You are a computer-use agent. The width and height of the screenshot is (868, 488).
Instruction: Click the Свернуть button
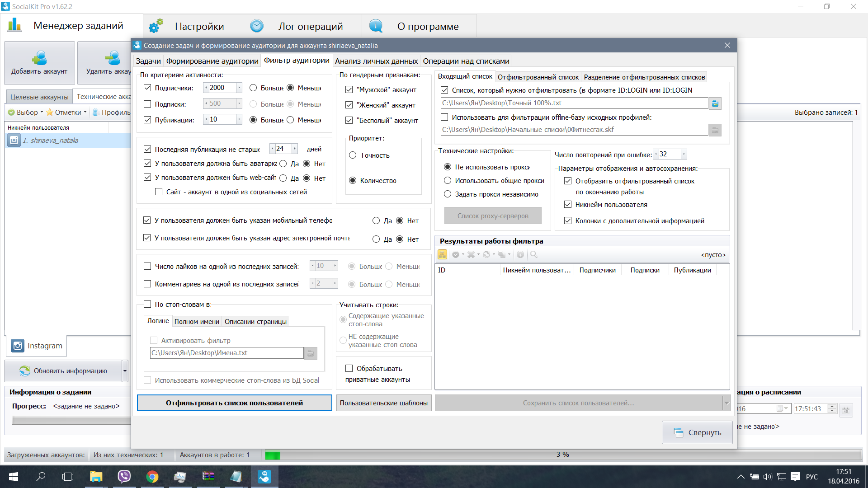coord(697,432)
